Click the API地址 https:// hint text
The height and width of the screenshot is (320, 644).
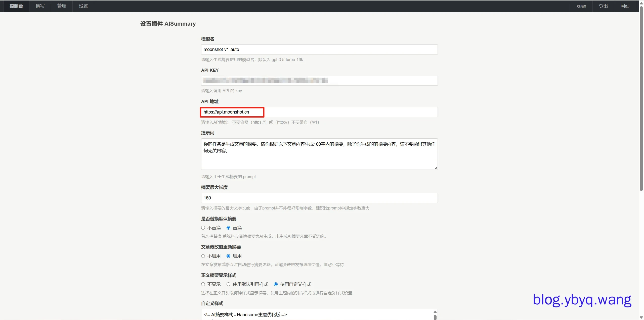260,122
